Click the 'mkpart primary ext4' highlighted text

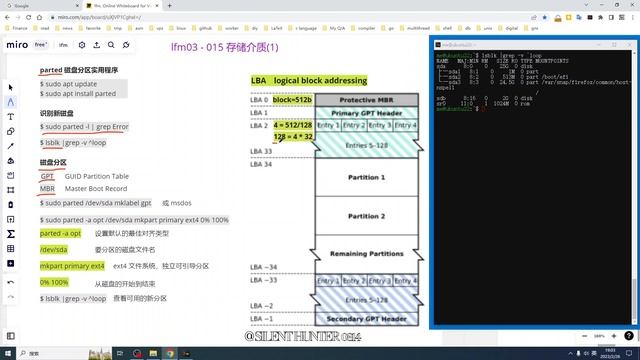(x=72, y=266)
